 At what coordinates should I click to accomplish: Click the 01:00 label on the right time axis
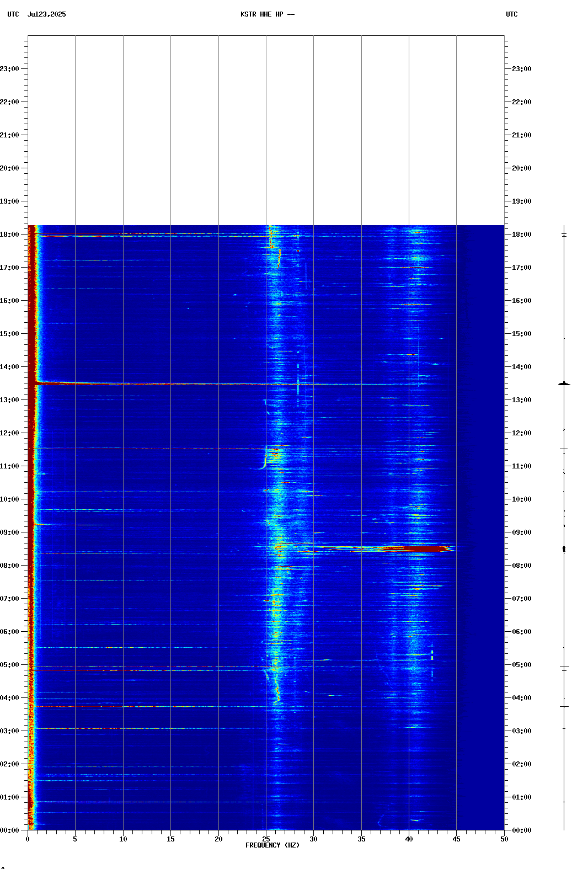pos(522,797)
